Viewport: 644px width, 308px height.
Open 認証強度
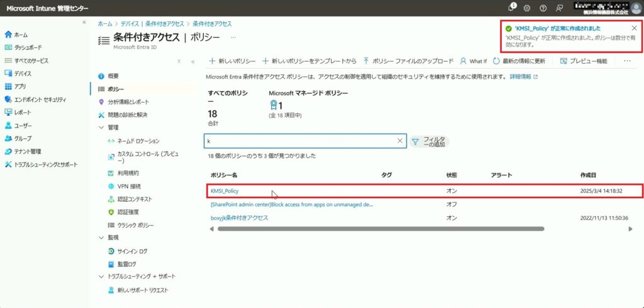pos(123,212)
